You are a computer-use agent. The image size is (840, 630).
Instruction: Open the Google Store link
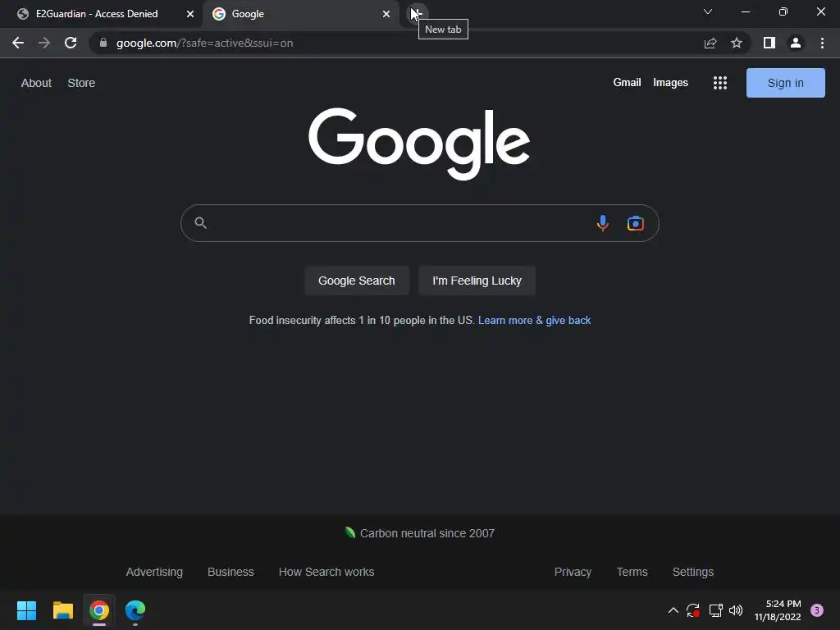[x=81, y=83]
